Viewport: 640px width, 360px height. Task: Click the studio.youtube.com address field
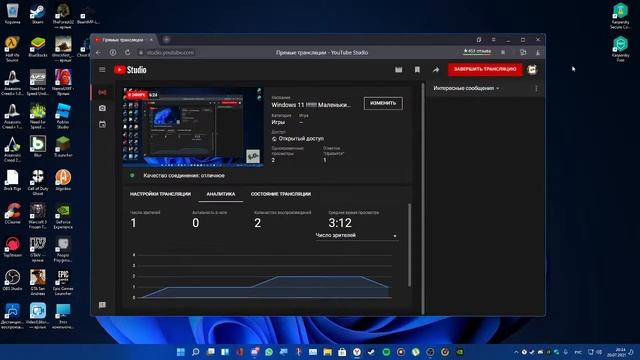pos(170,53)
